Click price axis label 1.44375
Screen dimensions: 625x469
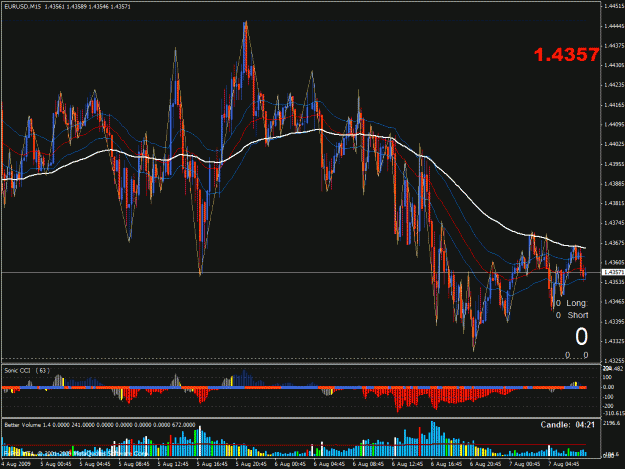(x=614, y=45)
